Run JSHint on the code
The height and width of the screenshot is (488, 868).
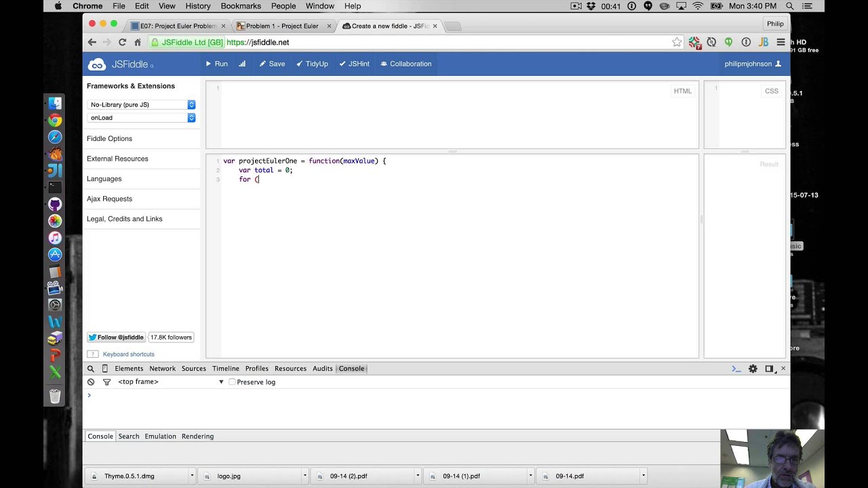tap(355, 64)
